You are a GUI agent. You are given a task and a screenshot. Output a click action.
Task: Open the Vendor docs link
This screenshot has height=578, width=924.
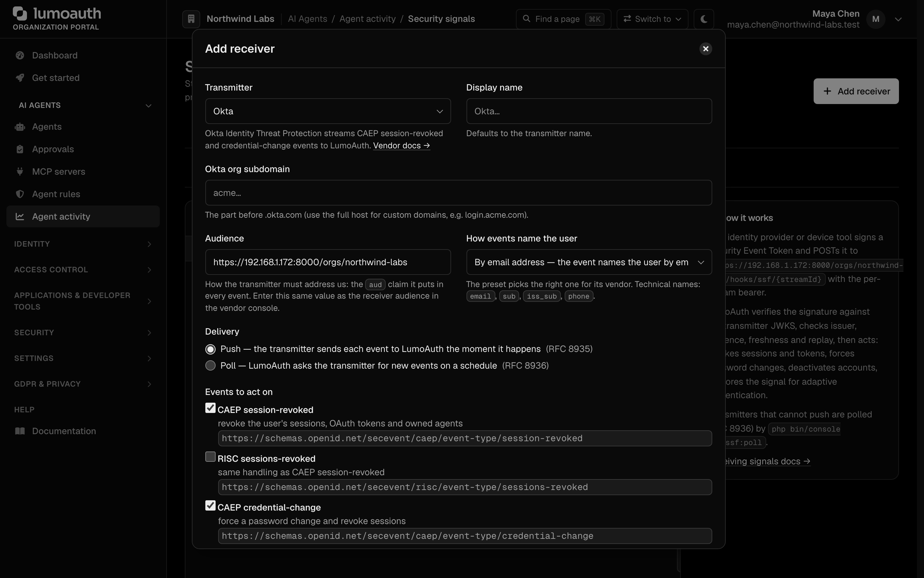pyautogui.click(x=401, y=146)
